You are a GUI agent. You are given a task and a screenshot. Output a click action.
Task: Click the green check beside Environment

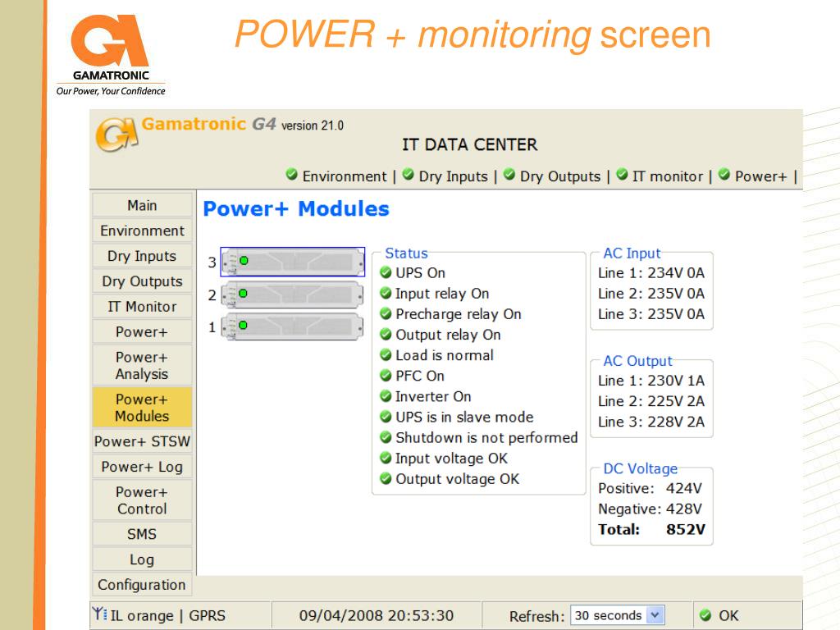pos(291,174)
